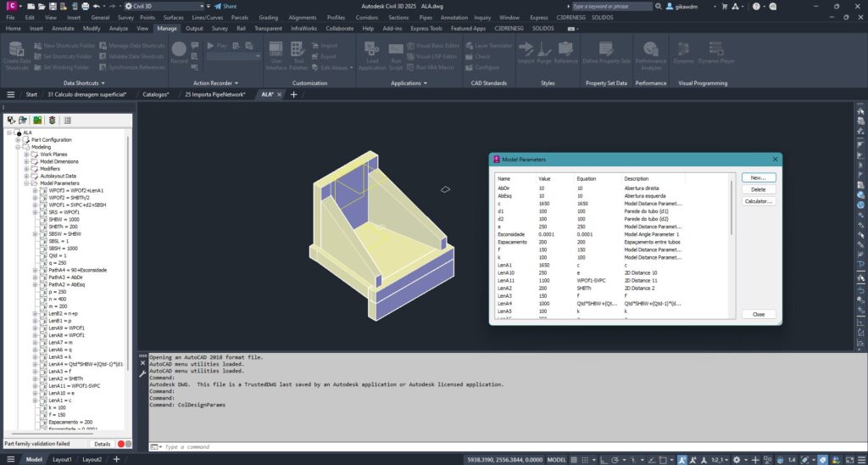Click Close button in Model Parameters dialog
Image resolution: width=868 pixels, height=465 pixels.
coord(759,314)
